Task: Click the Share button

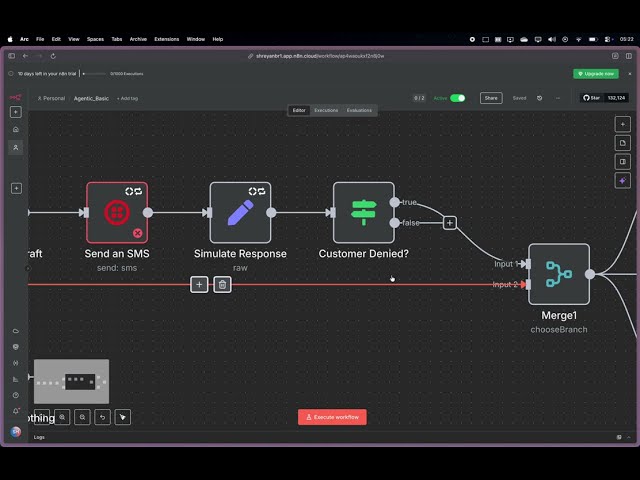Action: coord(490,98)
